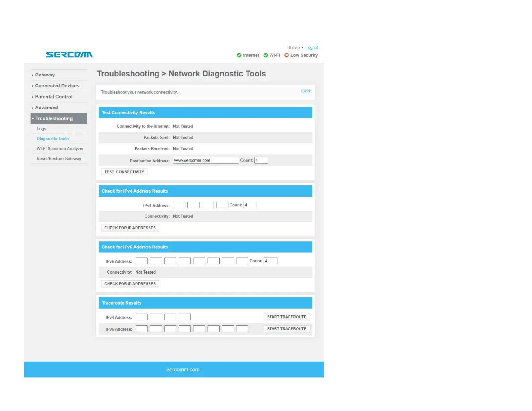The width and height of the screenshot is (532, 411).
Task: Open the Logs submenu item
Action: click(42, 129)
